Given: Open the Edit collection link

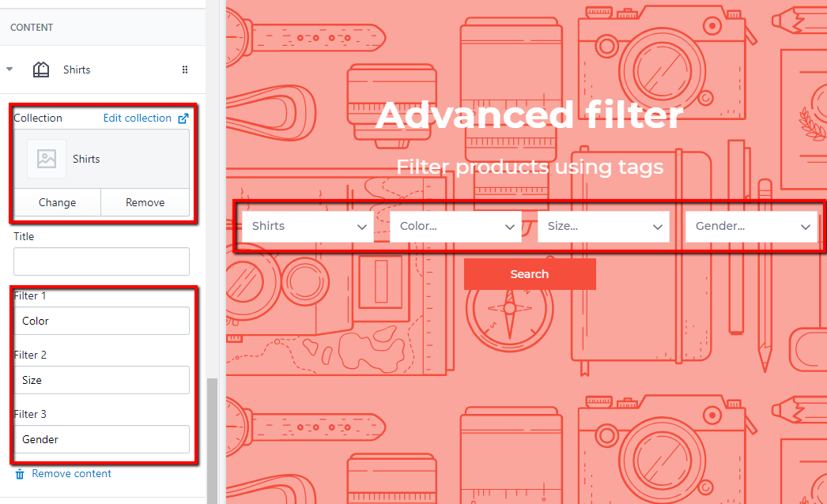Looking at the screenshot, I should tap(137, 118).
